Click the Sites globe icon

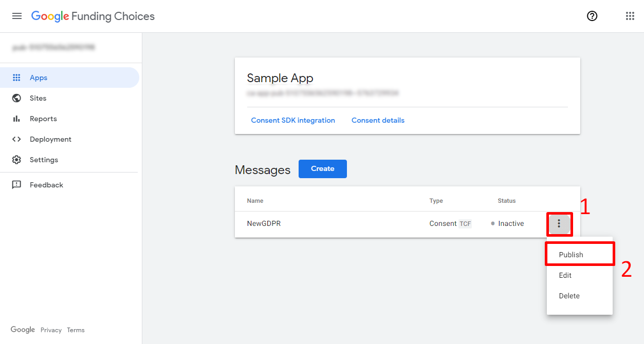click(16, 98)
